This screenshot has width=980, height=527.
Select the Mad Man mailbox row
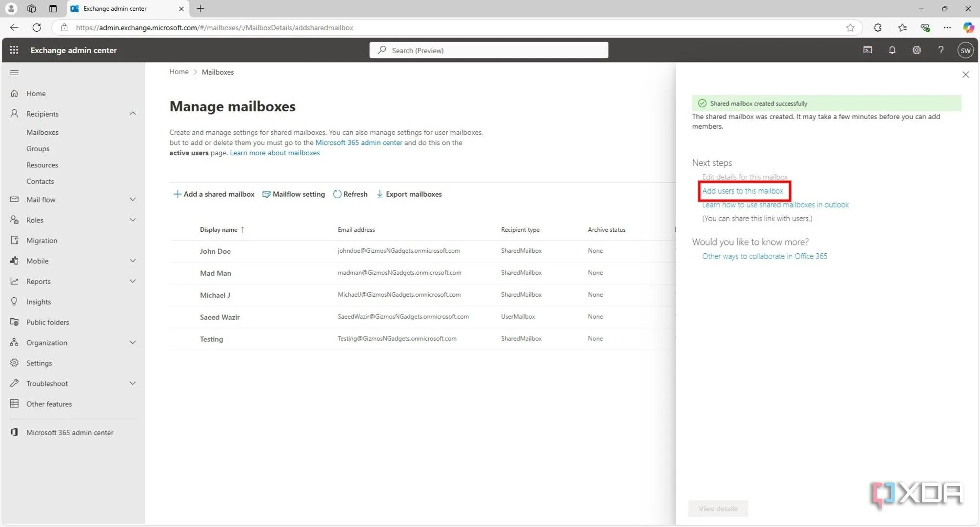tap(422, 273)
